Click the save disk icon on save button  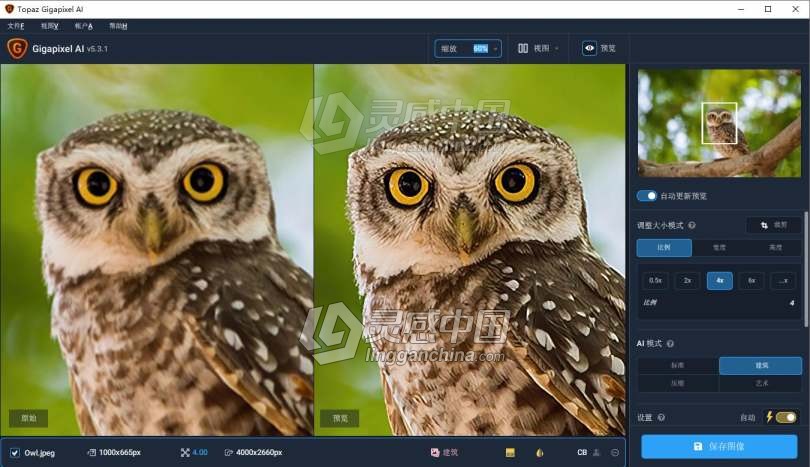pyautogui.click(x=698, y=446)
